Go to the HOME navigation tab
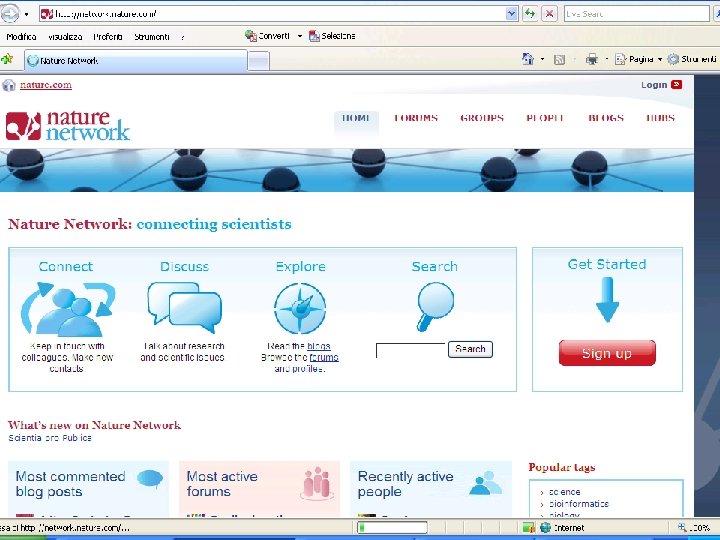 (x=356, y=118)
